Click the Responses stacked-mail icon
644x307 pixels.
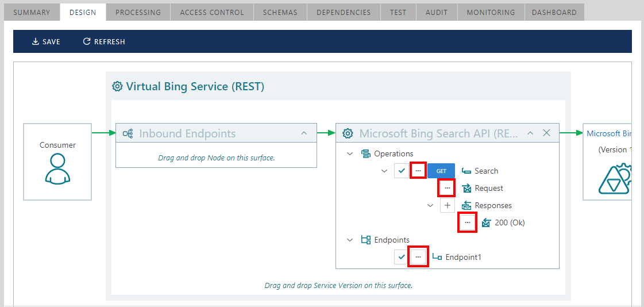466,205
